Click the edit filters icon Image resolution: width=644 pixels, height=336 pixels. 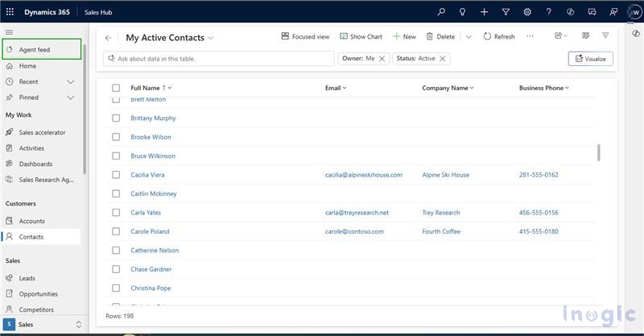pyautogui.click(x=605, y=35)
